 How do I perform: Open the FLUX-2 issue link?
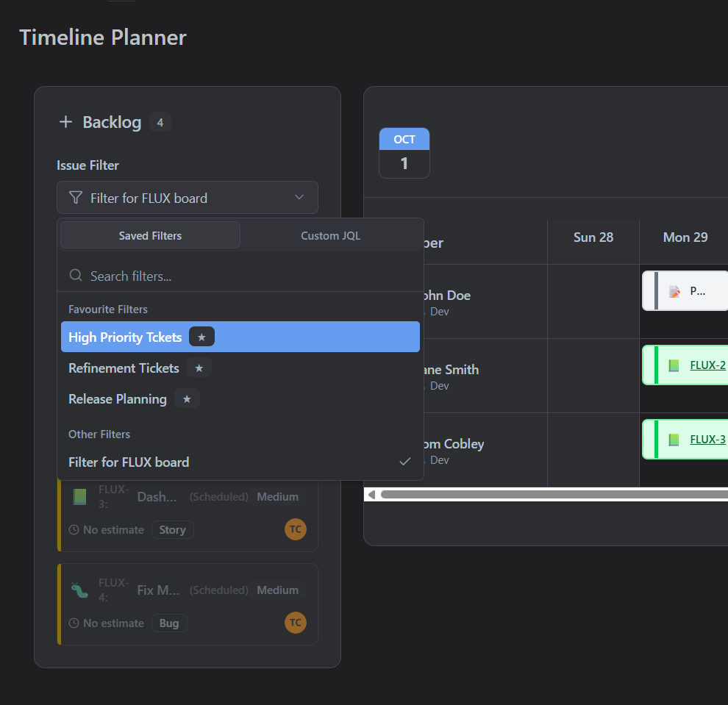(x=707, y=365)
